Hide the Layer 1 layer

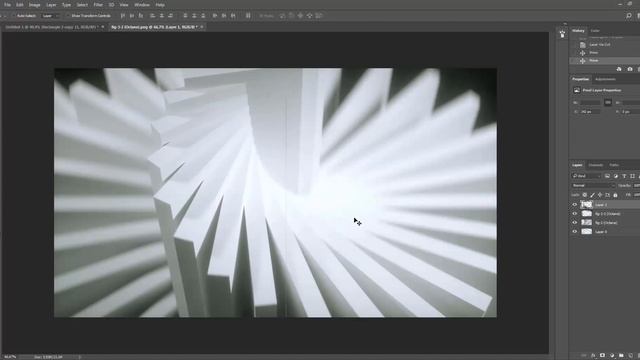coord(575,205)
